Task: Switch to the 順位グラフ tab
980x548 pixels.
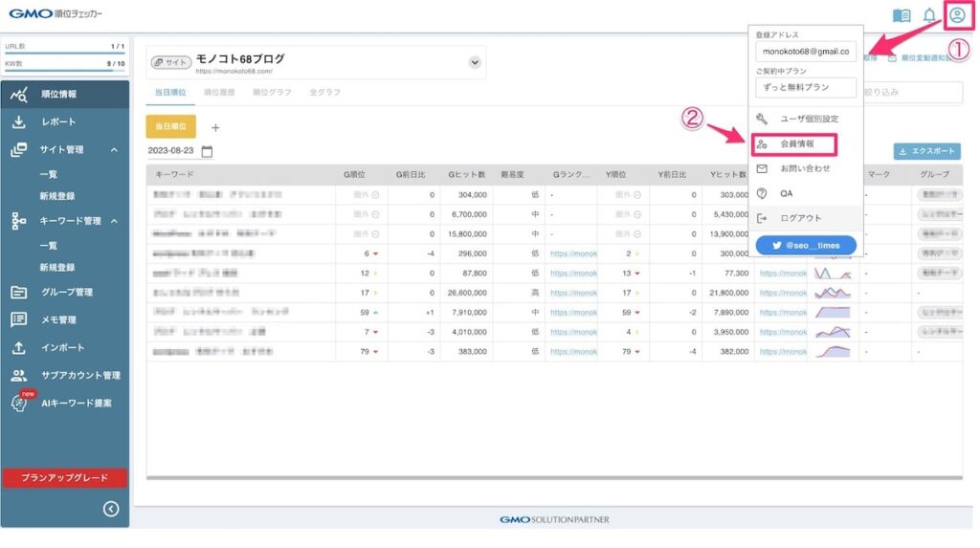Action: tap(272, 93)
